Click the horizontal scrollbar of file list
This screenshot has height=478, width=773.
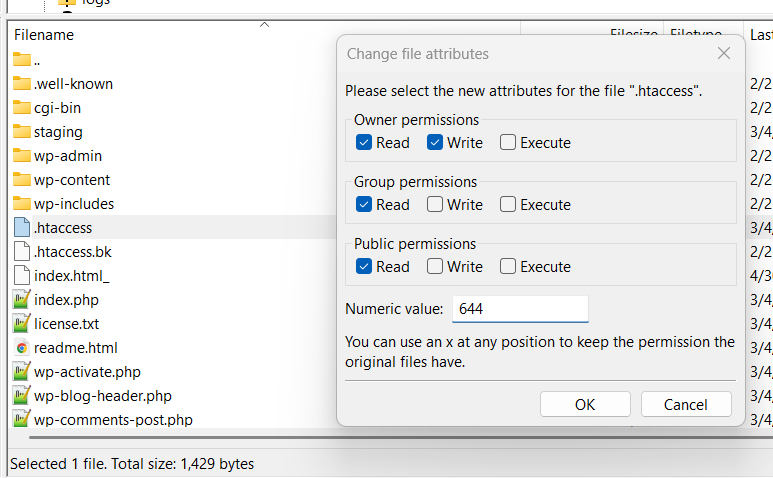pos(400,437)
